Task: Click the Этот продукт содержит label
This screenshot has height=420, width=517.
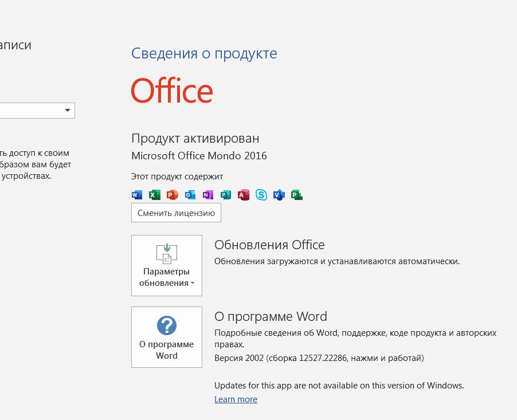Action: (x=177, y=176)
